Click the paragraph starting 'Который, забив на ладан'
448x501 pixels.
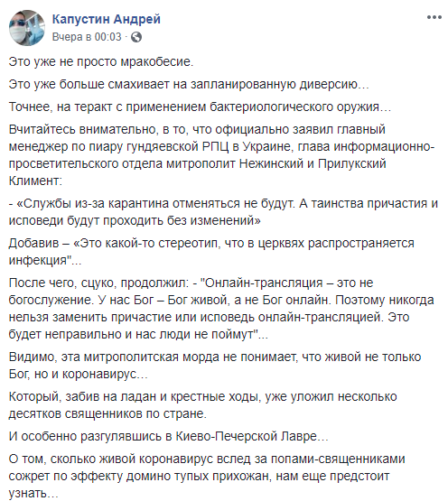(x=202, y=405)
